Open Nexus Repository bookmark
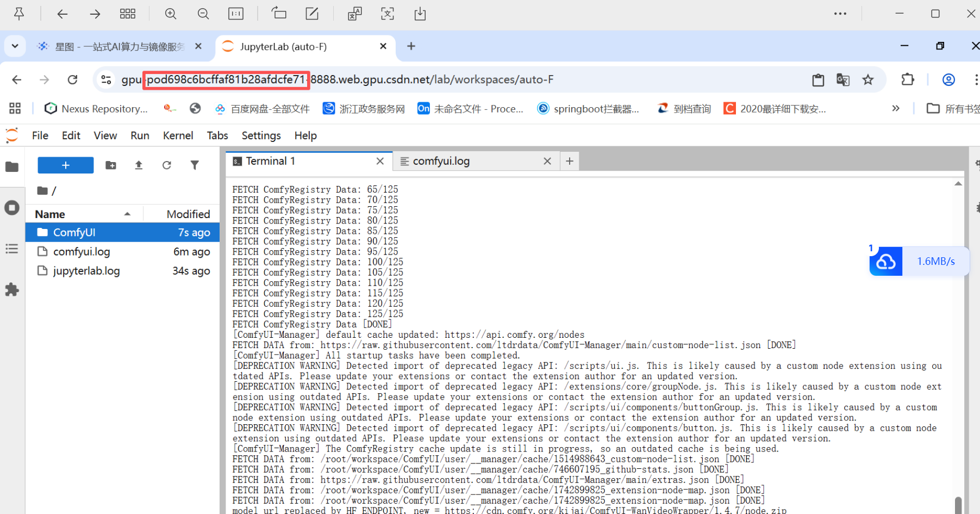Screen dimensions: 980x514 pyautogui.click(x=96, y=109)
